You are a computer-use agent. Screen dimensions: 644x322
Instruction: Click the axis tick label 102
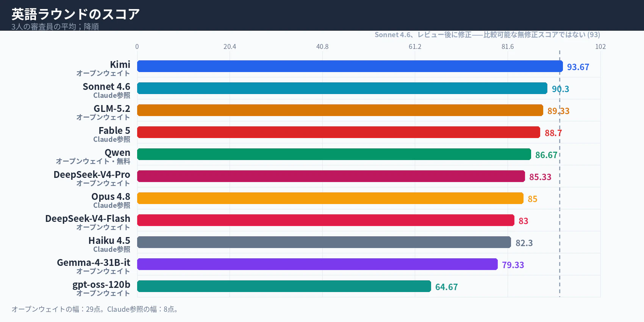(x=600, y=46)
